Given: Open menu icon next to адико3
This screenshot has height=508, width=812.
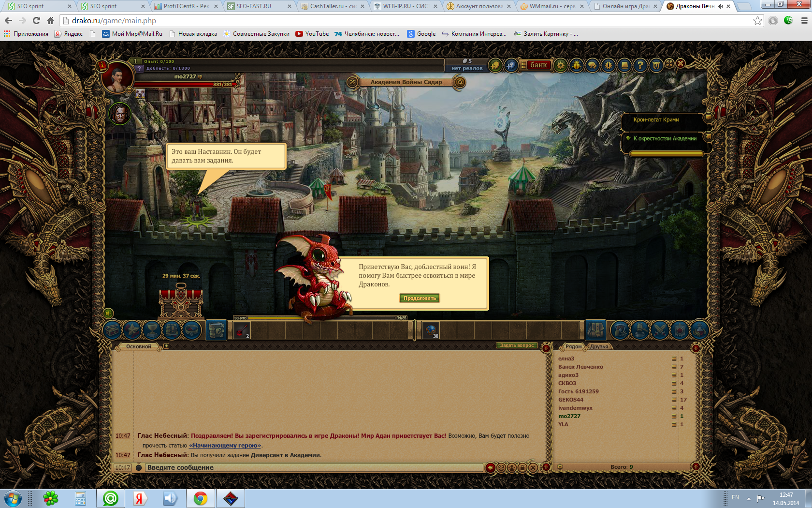Looking at the screenshot, I should (x=674, y=375).
